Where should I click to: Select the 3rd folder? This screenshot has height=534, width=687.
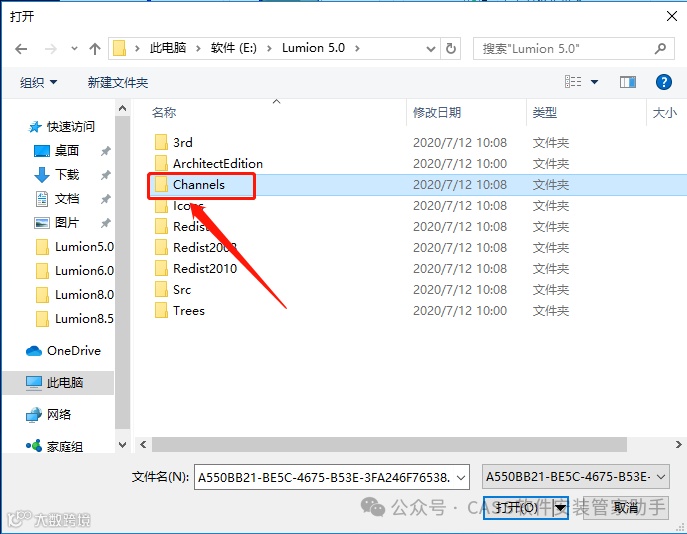click(183, 142)
